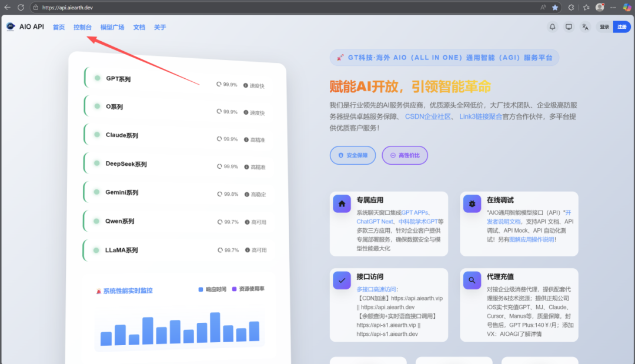Click the 安全保障 pill button

(x=352, y=155)
